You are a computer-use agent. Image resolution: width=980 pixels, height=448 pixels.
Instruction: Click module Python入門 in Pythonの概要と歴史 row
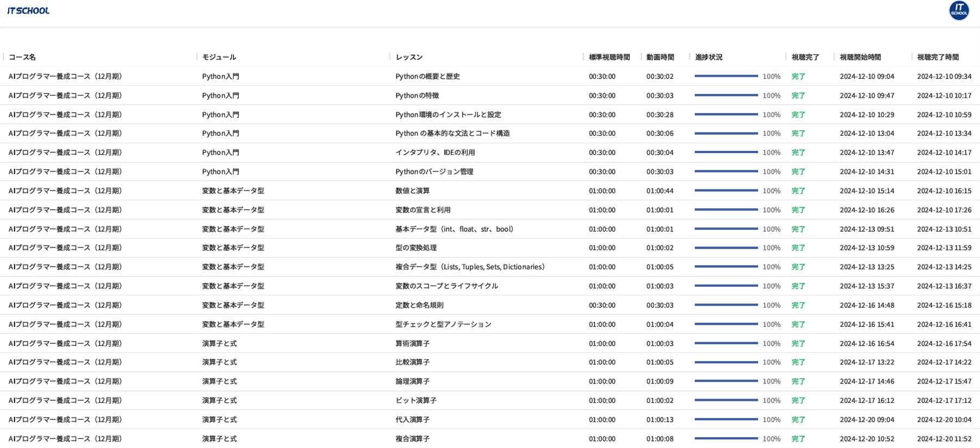click(x=221, y=77)
